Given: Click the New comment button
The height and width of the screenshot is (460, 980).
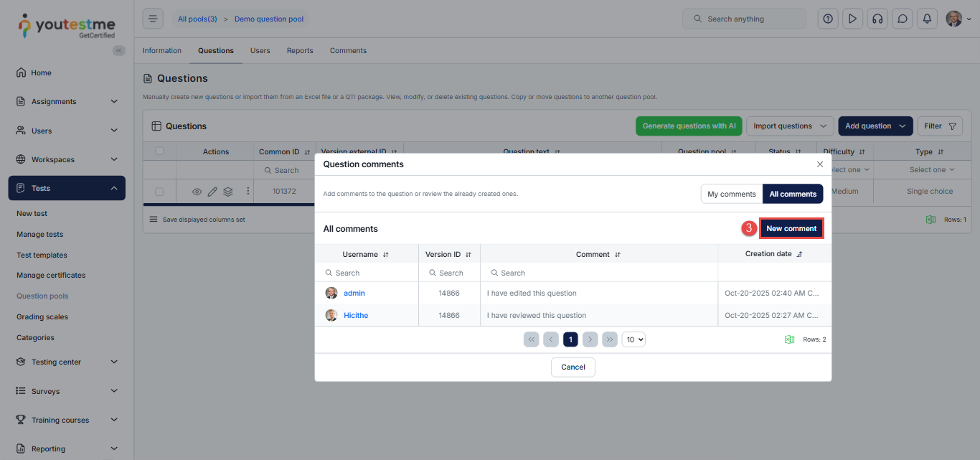Looking at the screenshot, I should click(791, 228).
